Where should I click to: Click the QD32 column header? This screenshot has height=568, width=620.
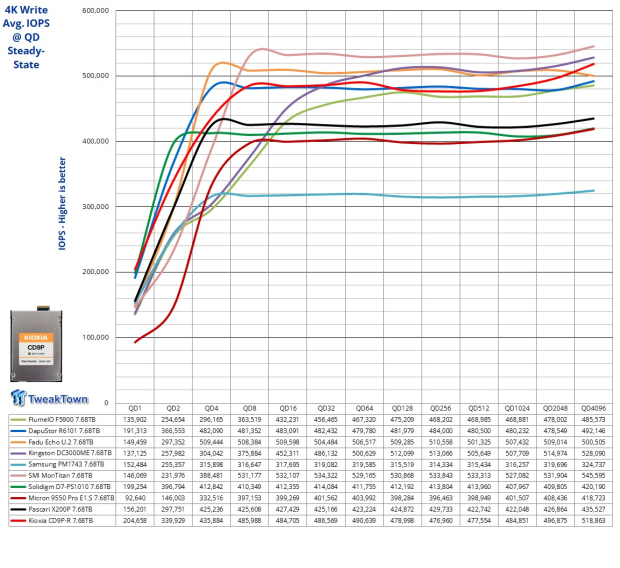point(326,409)
